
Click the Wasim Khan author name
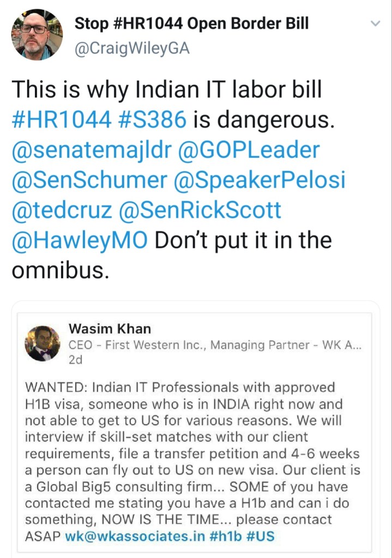[x=110, y=329]
